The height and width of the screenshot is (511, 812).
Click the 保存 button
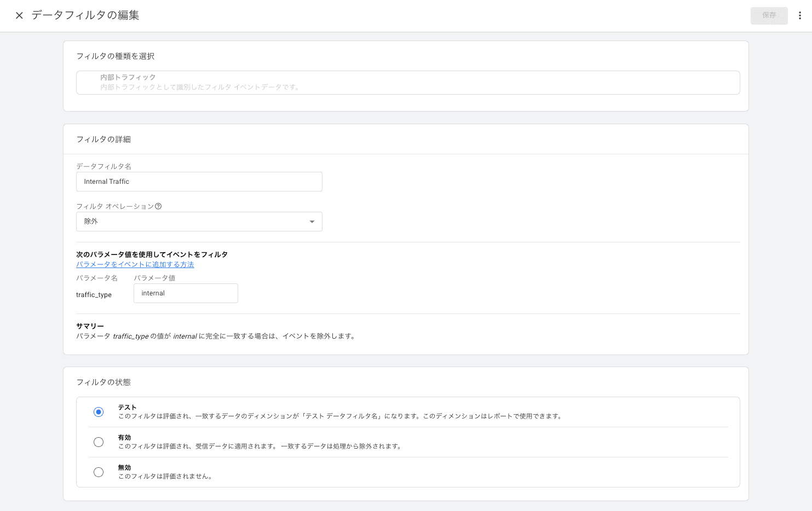point(769,15)
